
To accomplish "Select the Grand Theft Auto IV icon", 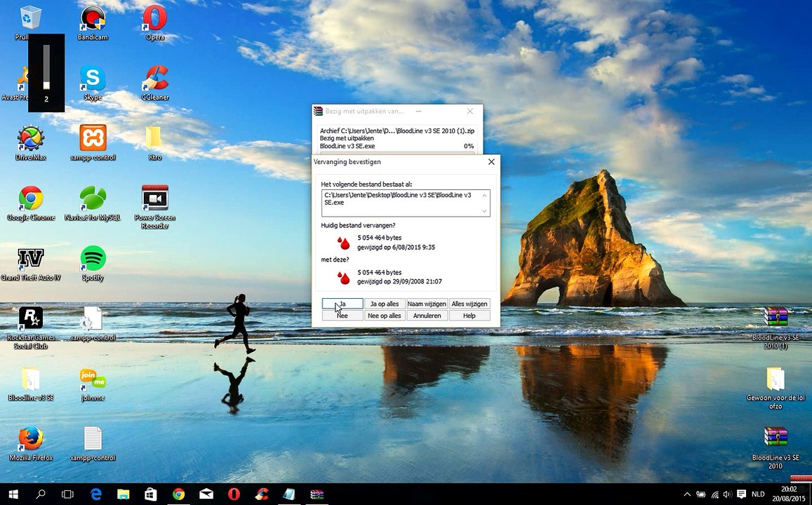I will 31,264.
